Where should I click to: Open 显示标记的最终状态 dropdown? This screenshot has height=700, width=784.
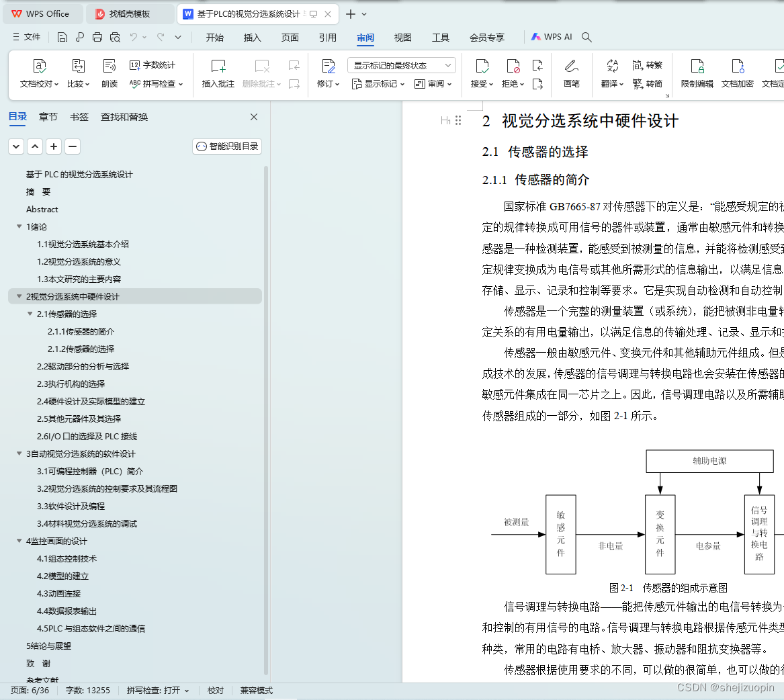coord(402,66)
